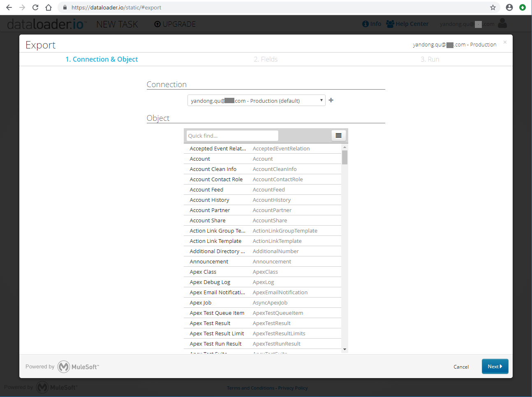
Task: Select the Action Link Template object
Action: click(x=262, y=241)
